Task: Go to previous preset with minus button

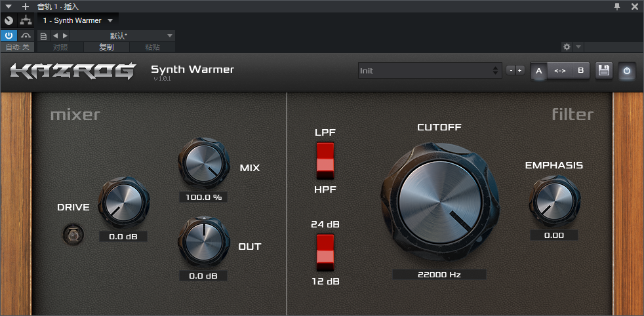Action: click(x=510, y=71)
